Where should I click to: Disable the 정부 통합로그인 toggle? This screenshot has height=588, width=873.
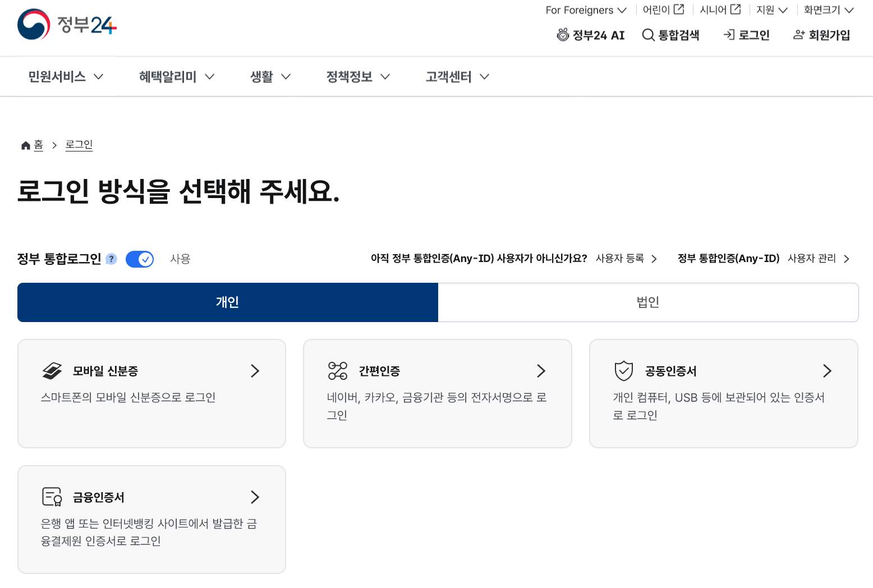tap(139, 259)
